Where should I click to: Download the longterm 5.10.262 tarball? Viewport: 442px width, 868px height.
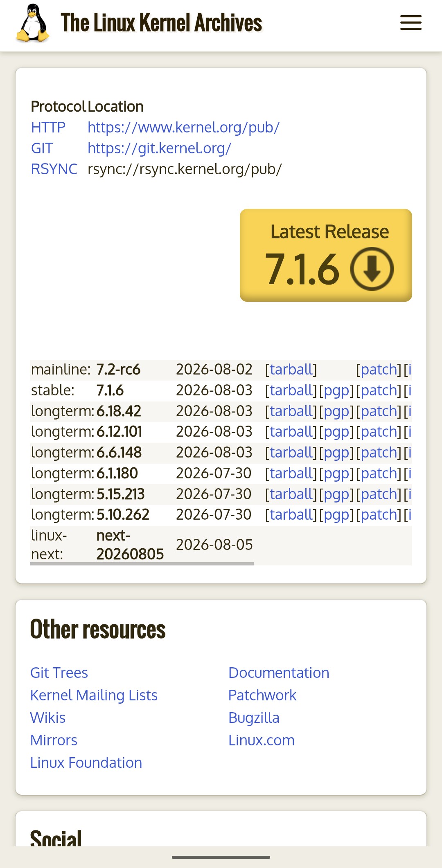[291, 515]
